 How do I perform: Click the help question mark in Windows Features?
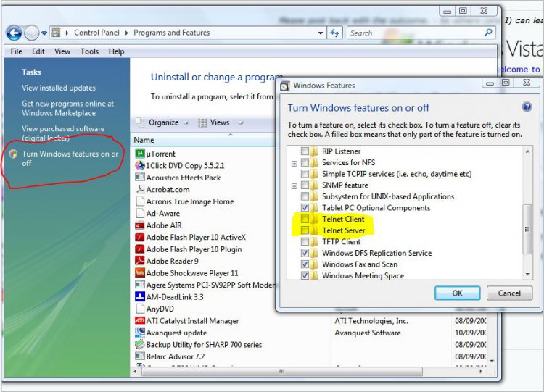(x=527, y=107)
